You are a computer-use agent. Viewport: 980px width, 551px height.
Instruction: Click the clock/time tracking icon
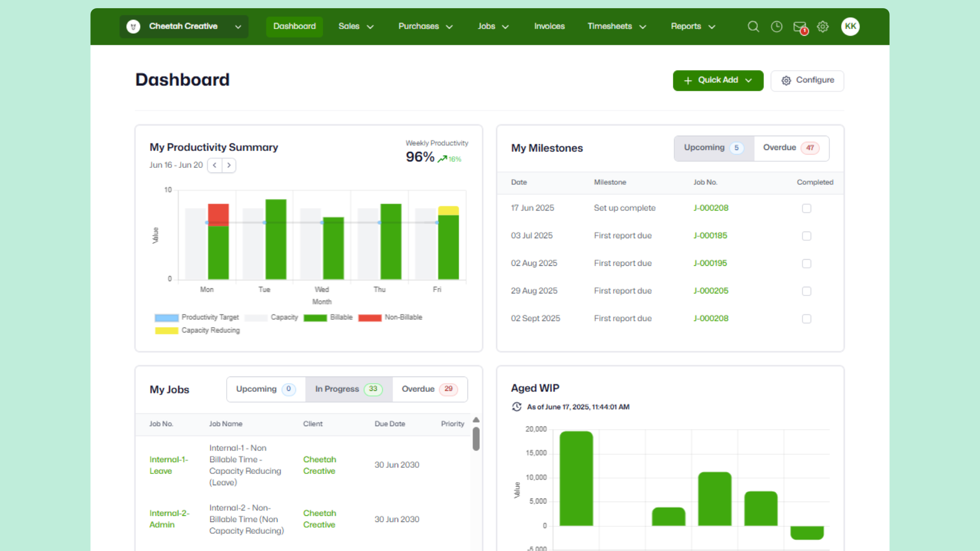tap(776, 27)
